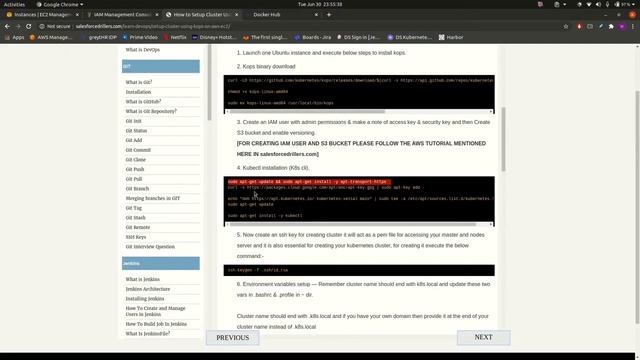This screenshot has width=640, height=360.
Task: Open the Netflix bookmark
Action: pyautogui.click(x=175, y=37)
